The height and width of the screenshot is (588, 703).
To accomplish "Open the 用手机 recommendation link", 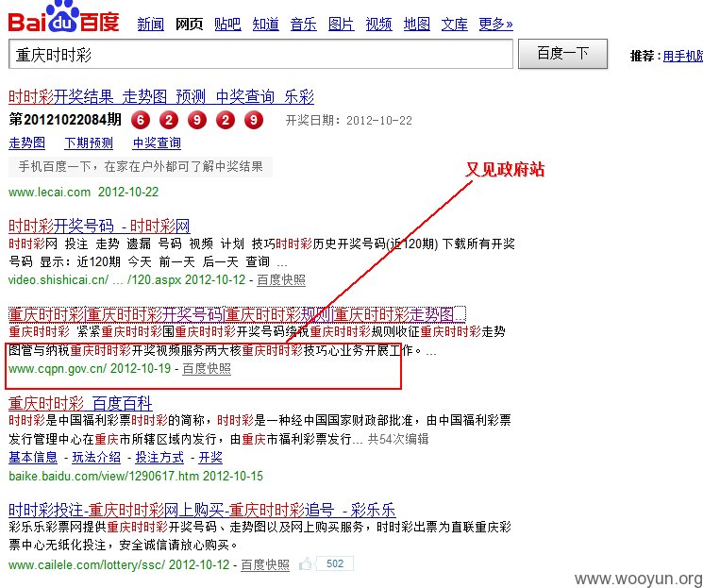I will coord(683,56).
